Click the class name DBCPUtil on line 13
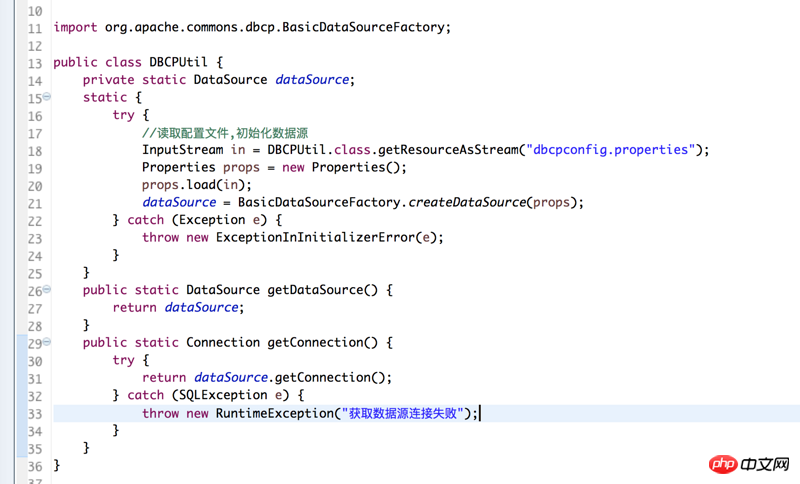Image resolution: width=800 pixels, height=484 pixels. 178,62
